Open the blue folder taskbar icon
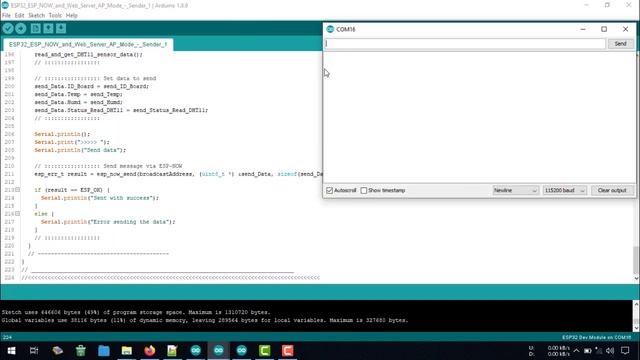Image resolution: width=640 pixels, height=360 pixels. pos(104,351)
